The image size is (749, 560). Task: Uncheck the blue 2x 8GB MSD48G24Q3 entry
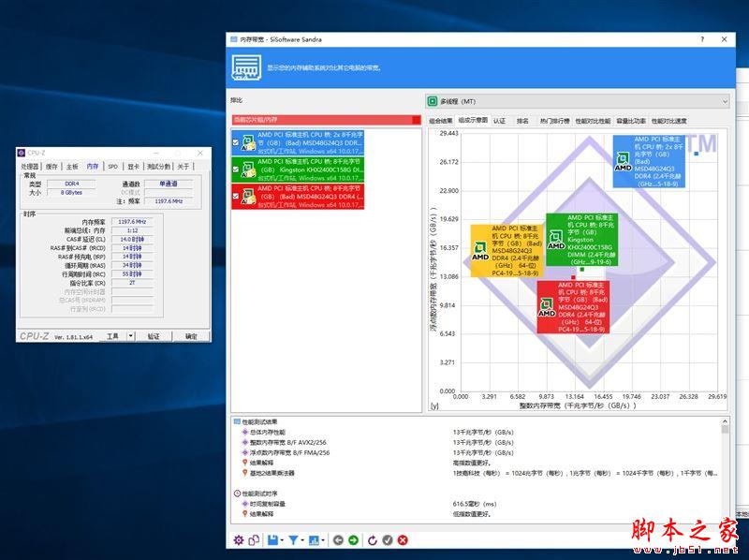[x=236, y=142]
